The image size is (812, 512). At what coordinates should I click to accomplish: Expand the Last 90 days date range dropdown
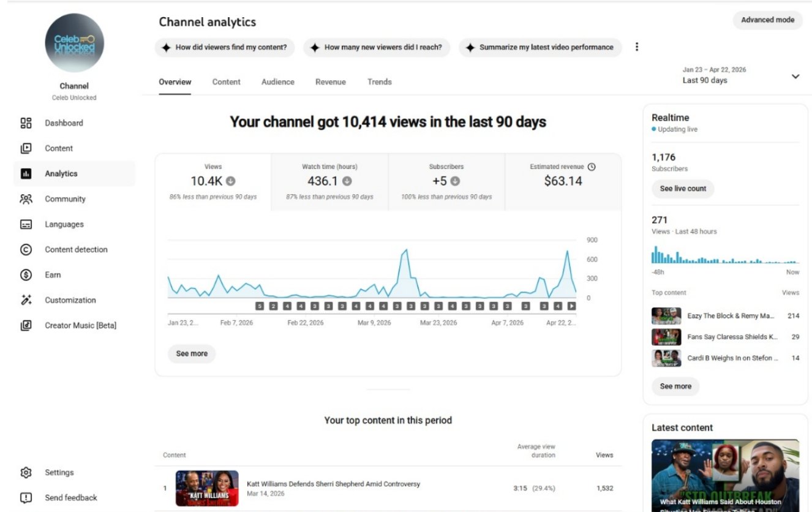click(795, 77)
